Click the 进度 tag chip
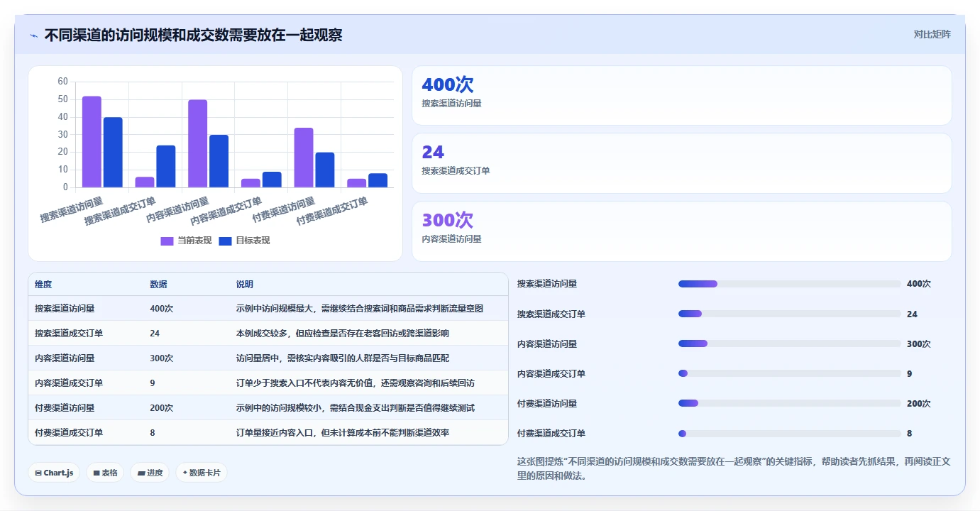980x511 pixels. click(x=150, y=473)
